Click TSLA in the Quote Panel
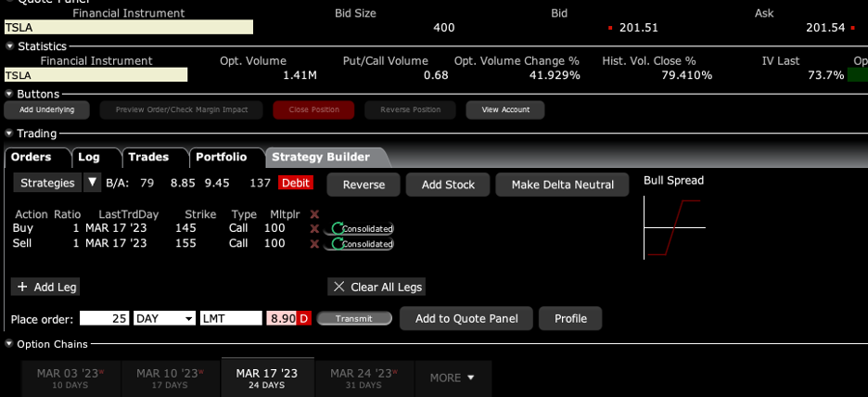This screenshot has height=397, width=868. pos(128,27)
